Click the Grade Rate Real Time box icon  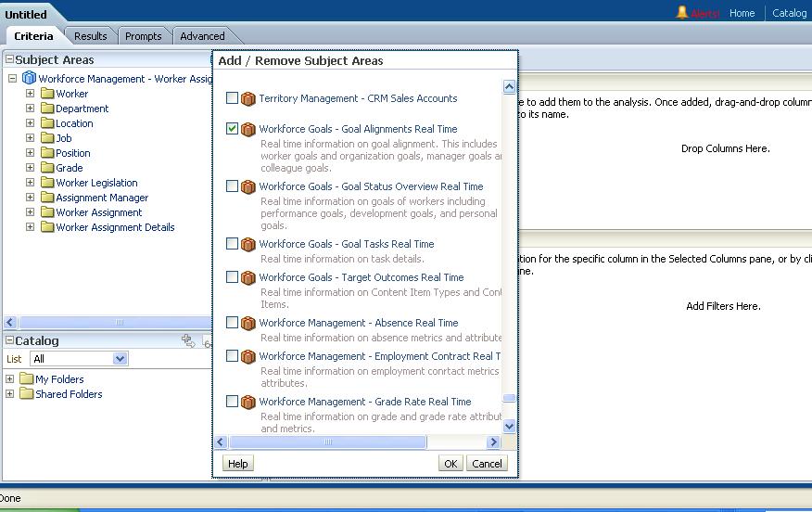pyautogui.click(x=248, y=403)
